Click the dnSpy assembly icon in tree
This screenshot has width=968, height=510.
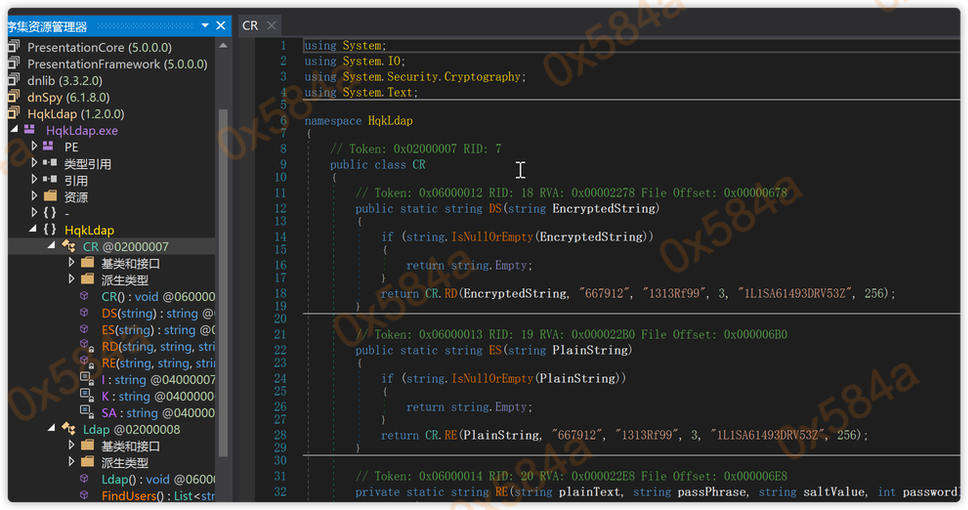pos(14,97)
